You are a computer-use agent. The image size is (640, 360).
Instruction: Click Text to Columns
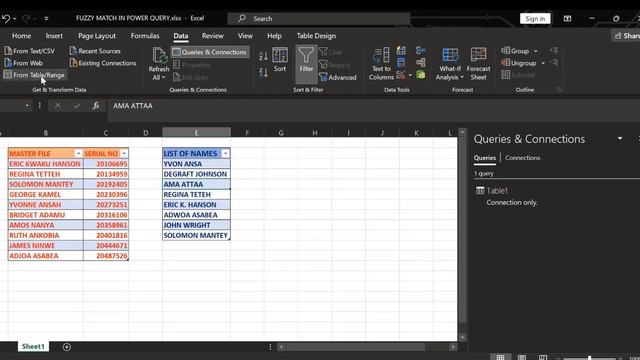pos(381,64)
